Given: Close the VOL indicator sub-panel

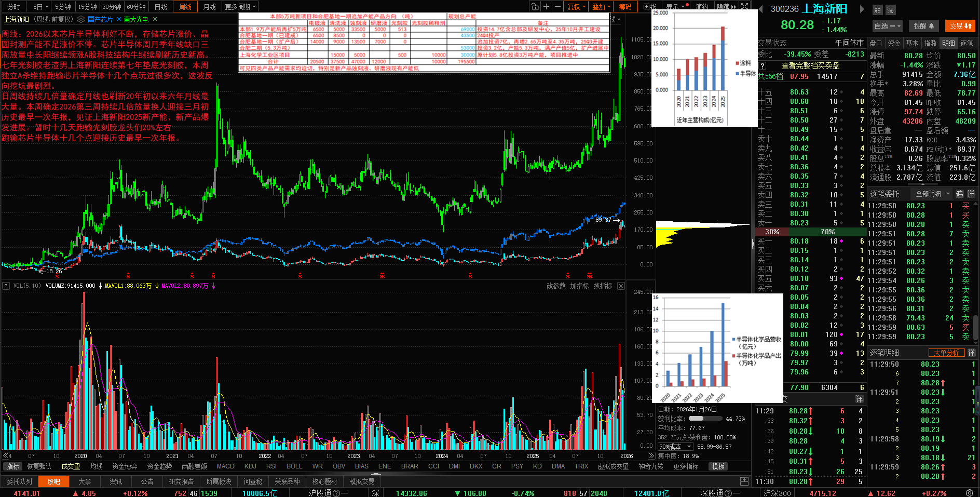Looking at the screenshot, I should [x=621, y=286].
